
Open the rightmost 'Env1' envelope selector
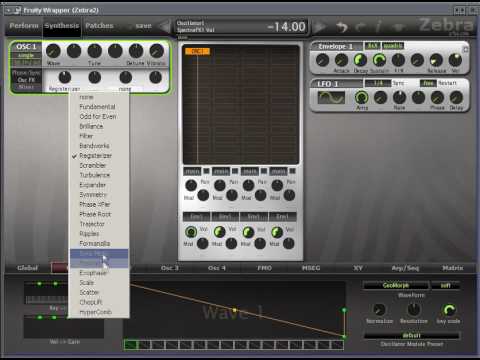[282, 217]
